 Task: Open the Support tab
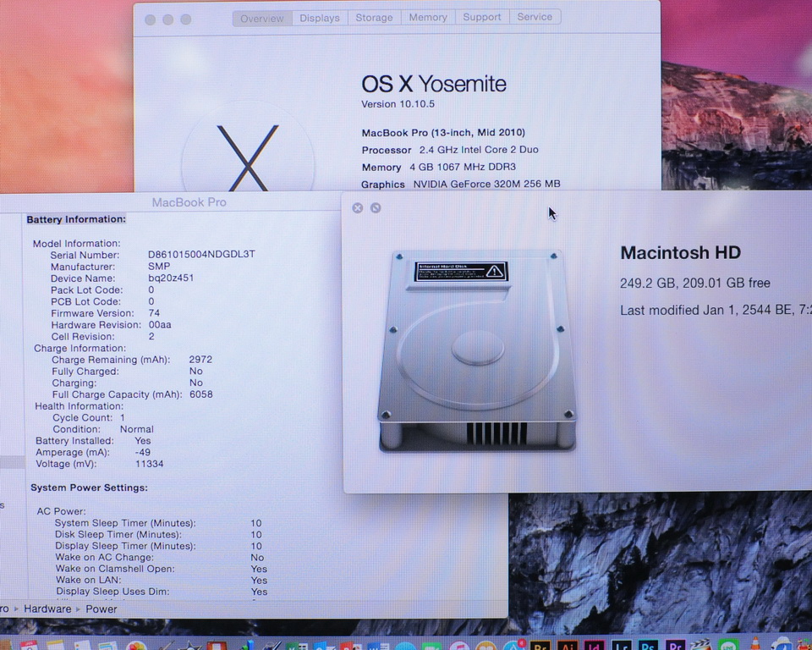481,17
